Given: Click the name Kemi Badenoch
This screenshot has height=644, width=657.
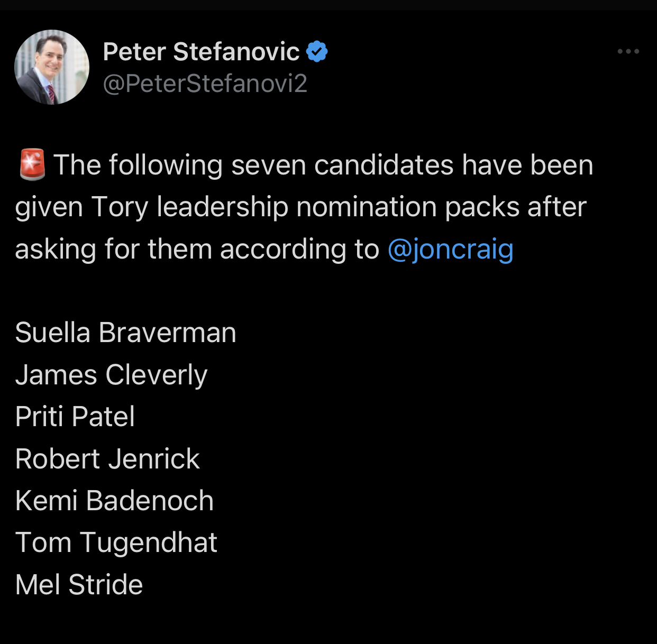Looking at the screenshot, I should click(x=114, y=501).
